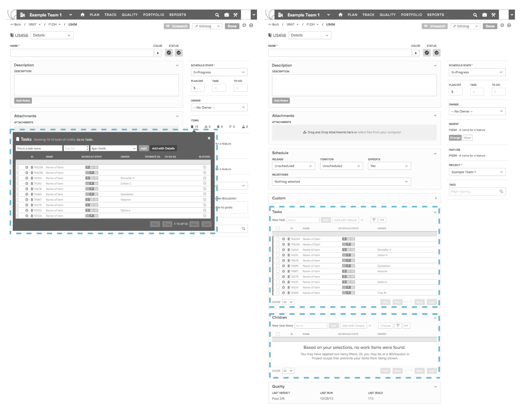Click gear icon for TA390 task row
The height and width of the screenshot is (420, 521).
(x=283, y=293)
